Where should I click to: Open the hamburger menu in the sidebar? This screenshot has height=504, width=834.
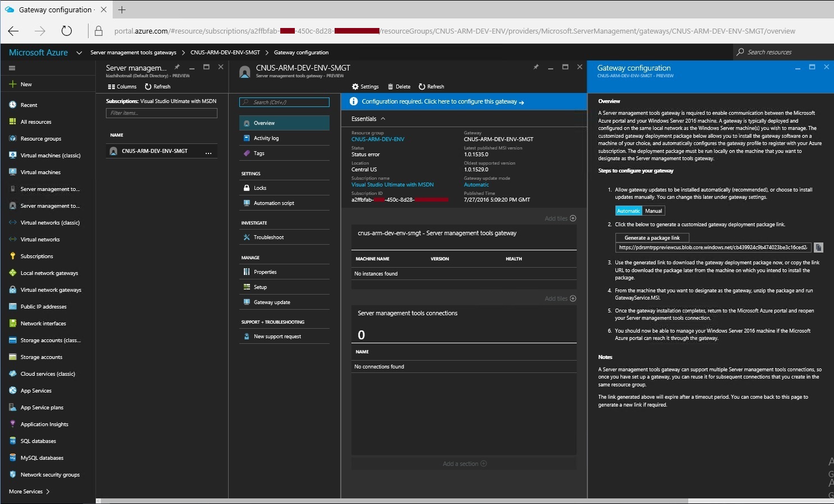tap(12, 68)
